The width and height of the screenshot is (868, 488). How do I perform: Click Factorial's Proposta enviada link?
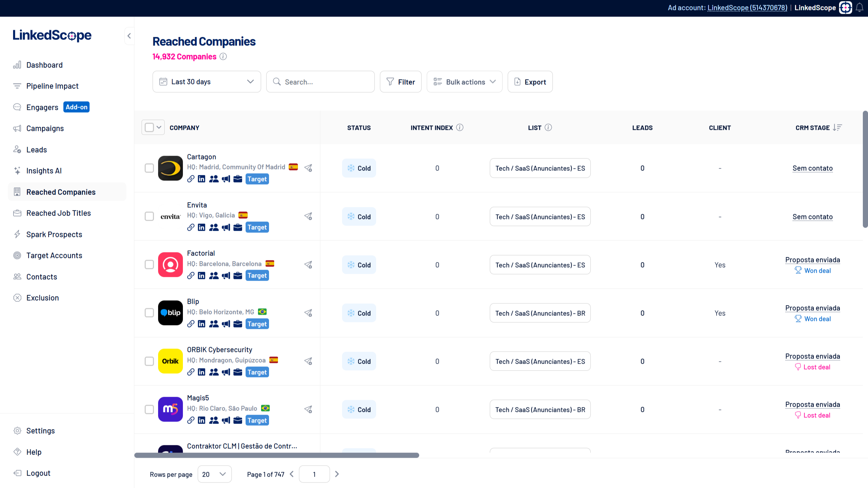pos(813,260)
